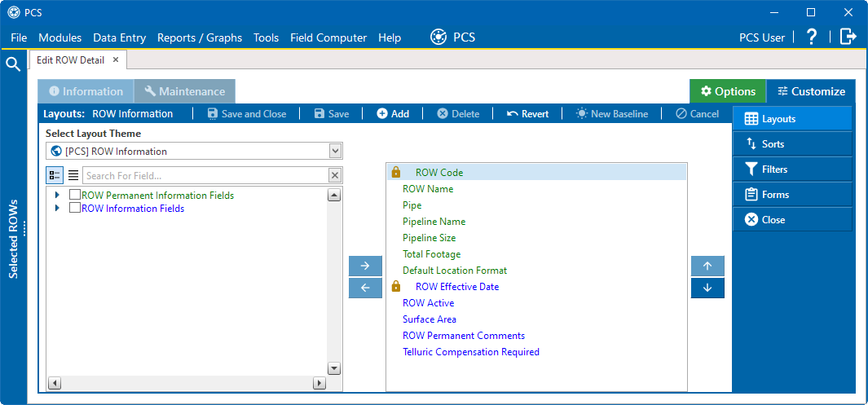Switch to the Information tab
This screenshot has width=868, height=405.
pyautogui.click(x=86, y=91)
